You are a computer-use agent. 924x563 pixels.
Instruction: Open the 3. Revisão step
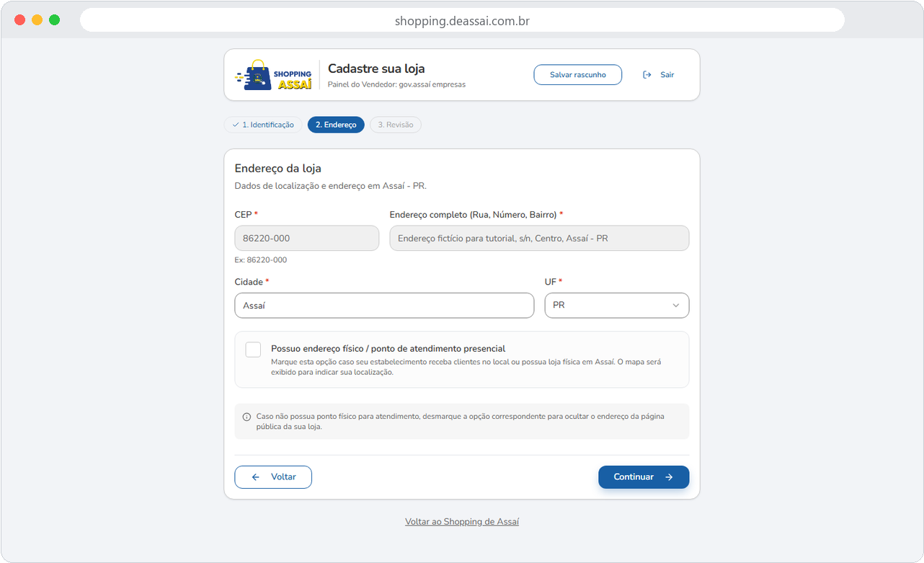pyautogui.click(x=396, y=125)
